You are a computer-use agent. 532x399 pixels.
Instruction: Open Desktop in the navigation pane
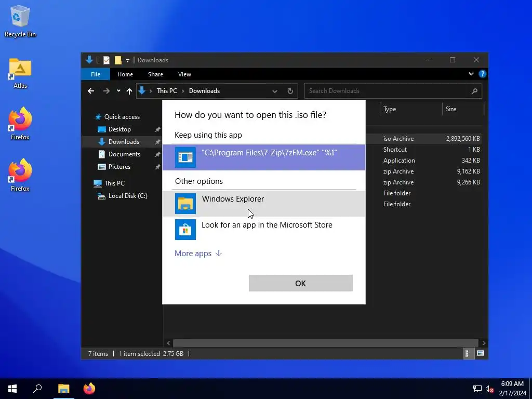119,129
